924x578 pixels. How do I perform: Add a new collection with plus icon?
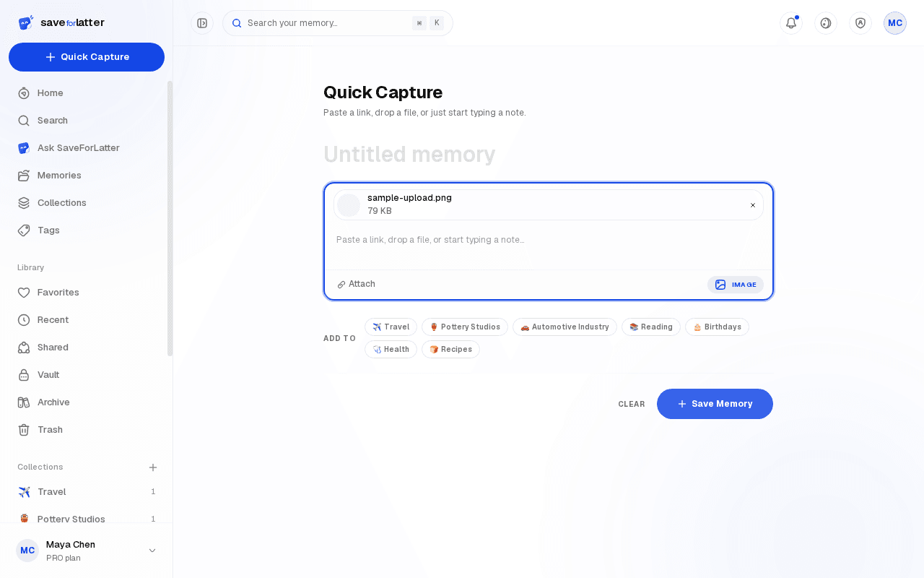click(x=153, y=467)
